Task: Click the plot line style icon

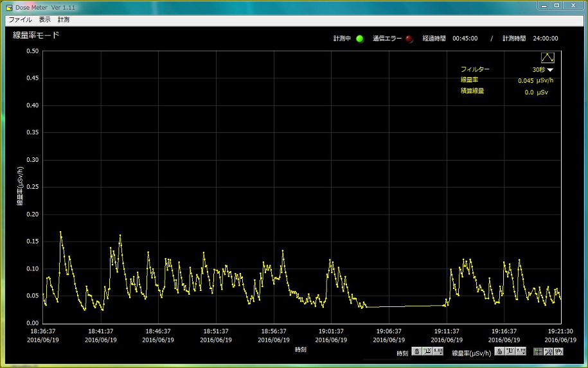Action: click(x=547, y=58)
